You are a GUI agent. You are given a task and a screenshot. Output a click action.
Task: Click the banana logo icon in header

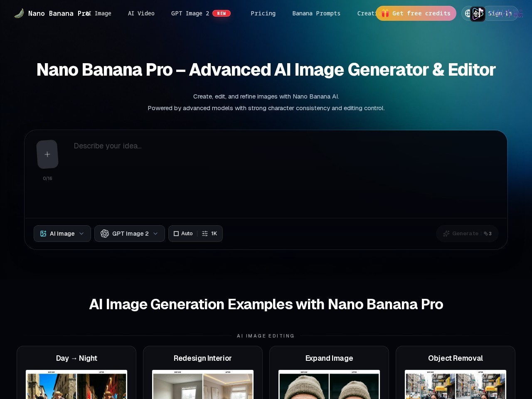click(x=19, y=13)
